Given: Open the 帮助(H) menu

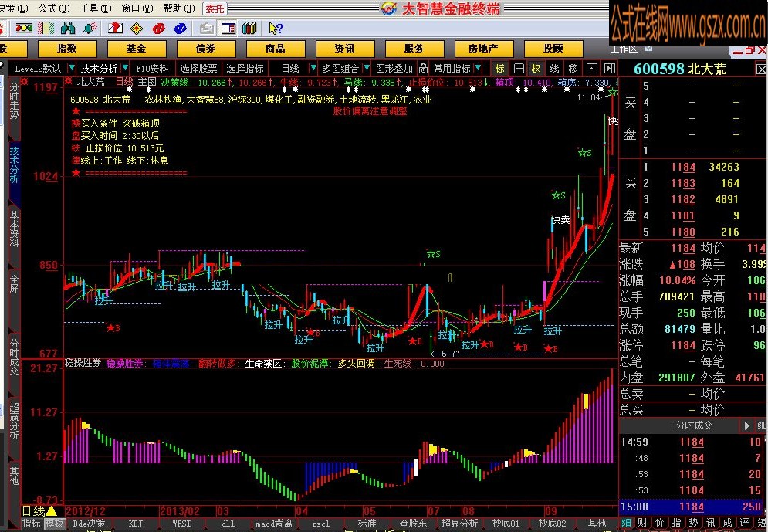Looking at the screenshot, I should [x=179, y=8].
